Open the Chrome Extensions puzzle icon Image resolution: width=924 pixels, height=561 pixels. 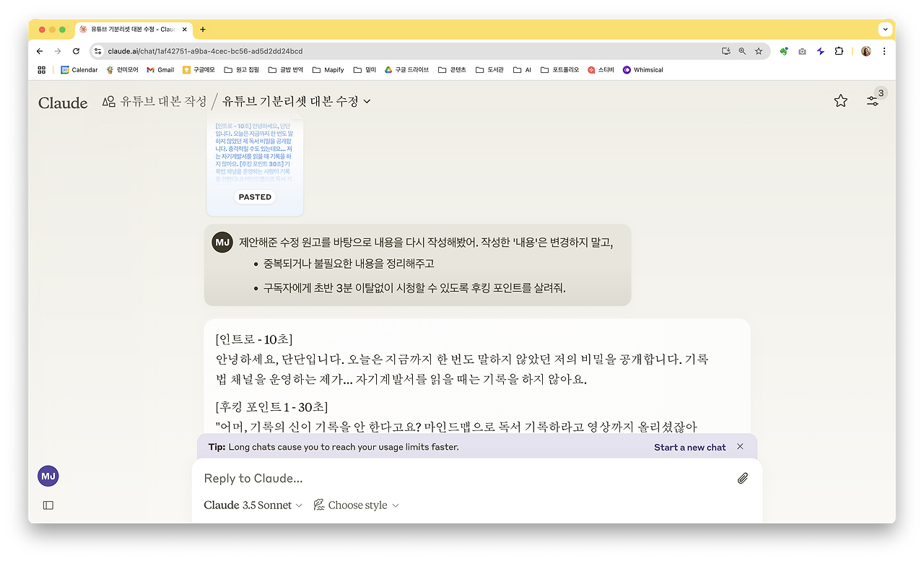click(x=839, y=51)
